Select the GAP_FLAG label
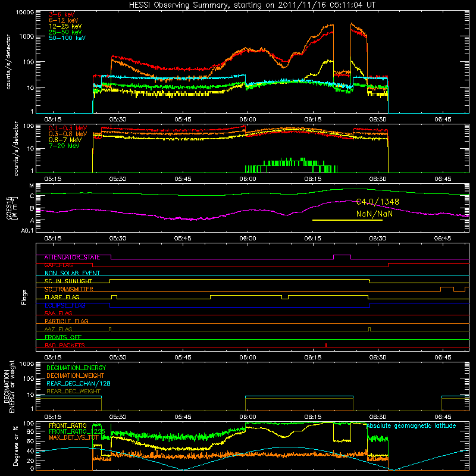 click(58, 265)
